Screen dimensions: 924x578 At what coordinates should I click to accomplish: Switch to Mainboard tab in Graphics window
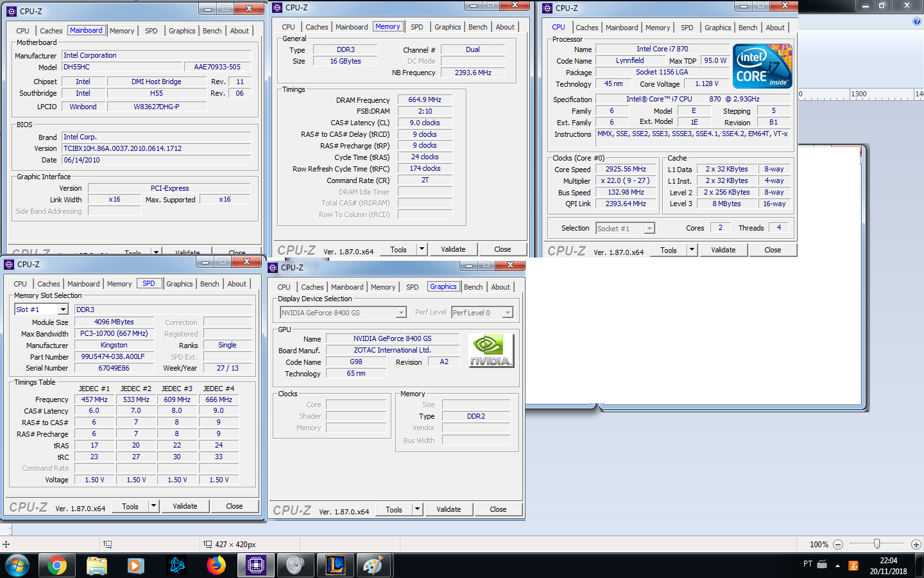point(347,287)
